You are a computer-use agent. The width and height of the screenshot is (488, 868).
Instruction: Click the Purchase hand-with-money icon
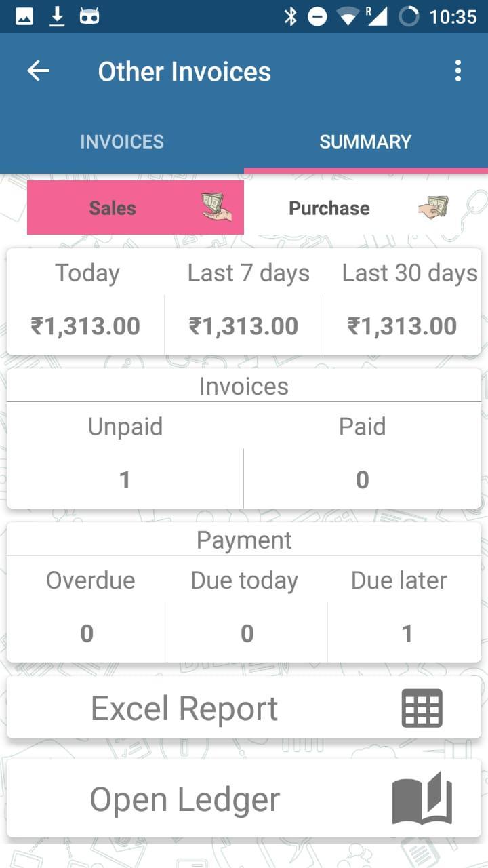coord(434,207)
